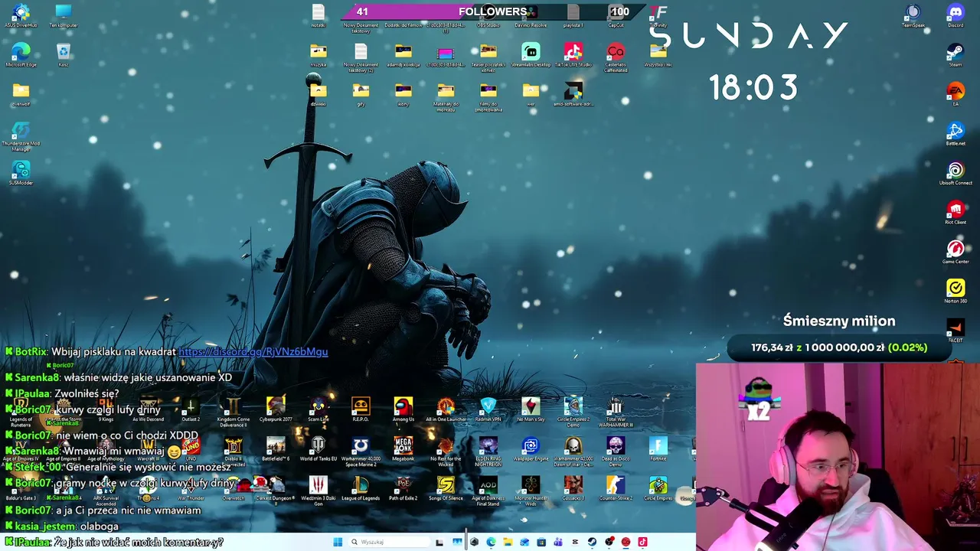Image resolution: width=980 pixels, height=551 pixels.
Task: Open the Windows Start button
Action: click(338, 542)
